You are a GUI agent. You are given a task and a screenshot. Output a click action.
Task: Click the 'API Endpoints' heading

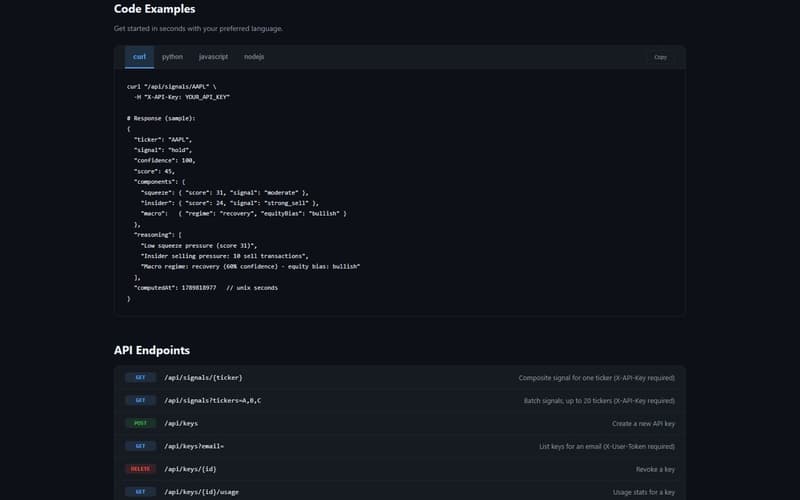(152, 351)
